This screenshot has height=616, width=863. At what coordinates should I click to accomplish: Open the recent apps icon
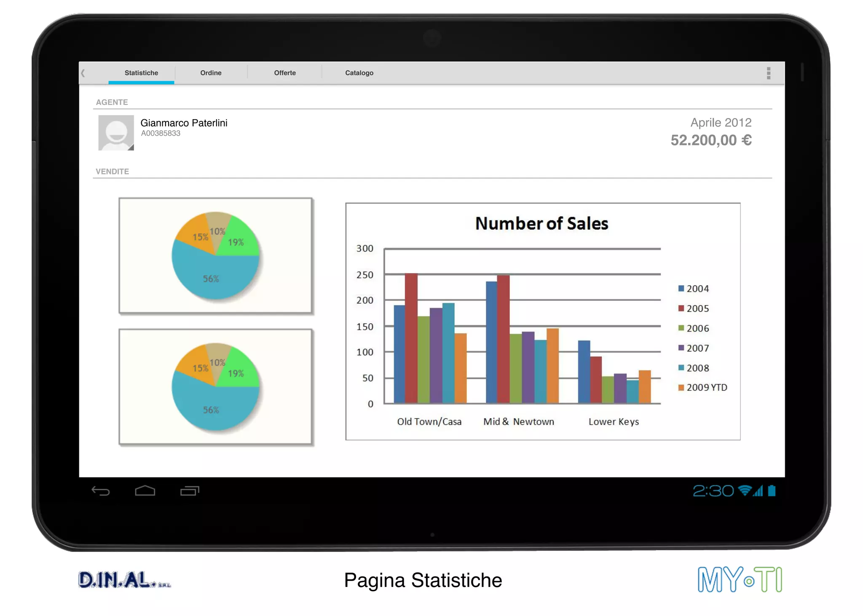[190, 491]
